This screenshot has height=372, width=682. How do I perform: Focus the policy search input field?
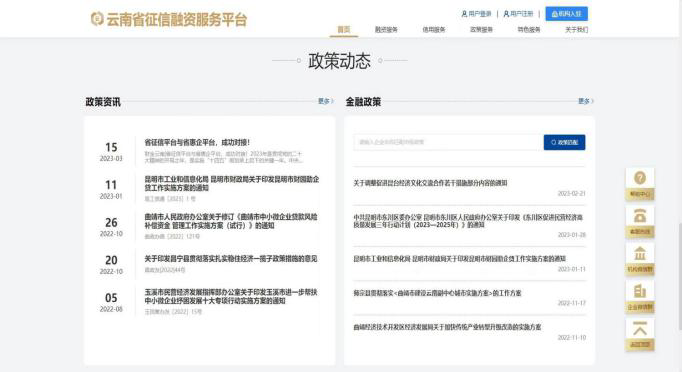coord(448,142)
